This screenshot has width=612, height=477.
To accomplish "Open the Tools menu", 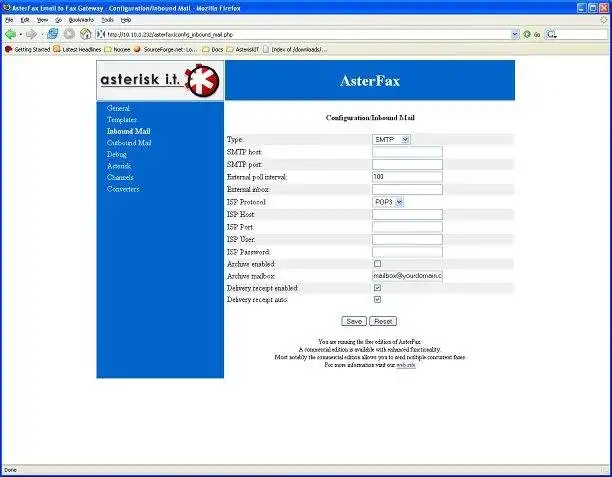I will click(x=107, y=20).
